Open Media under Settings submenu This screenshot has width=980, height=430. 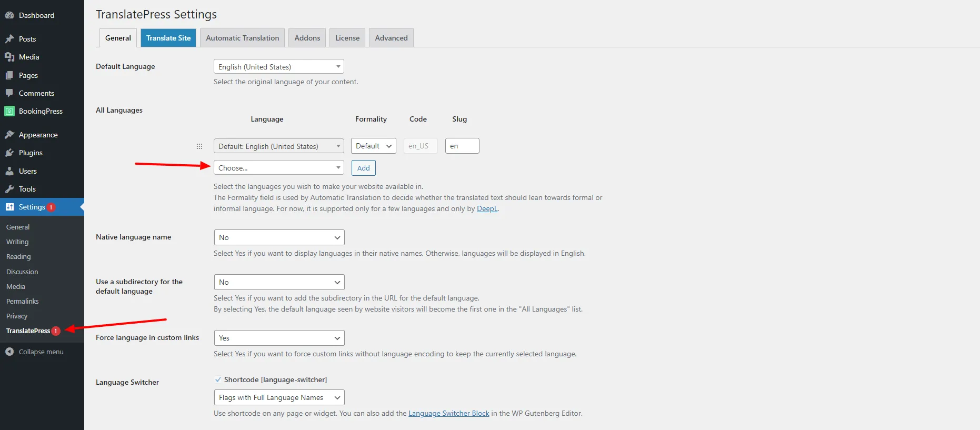coord(16,286)
